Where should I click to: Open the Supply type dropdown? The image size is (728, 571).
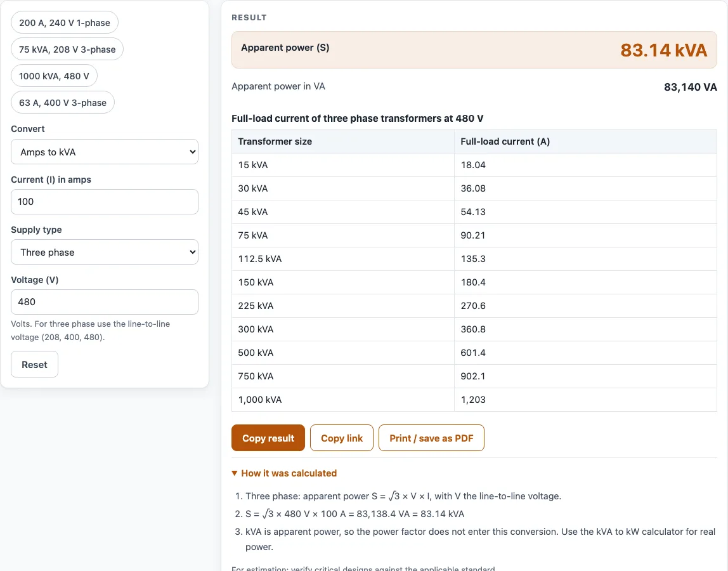pos(105,253)
